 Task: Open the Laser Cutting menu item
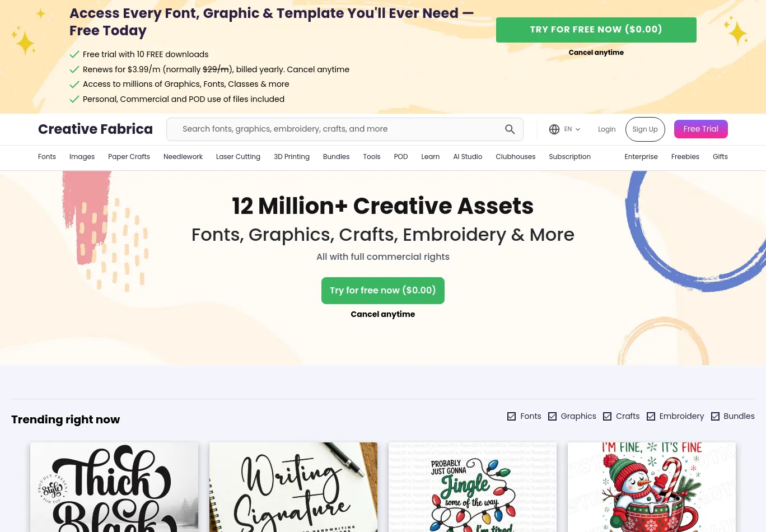pyautogui.click(x=238, y=157)
